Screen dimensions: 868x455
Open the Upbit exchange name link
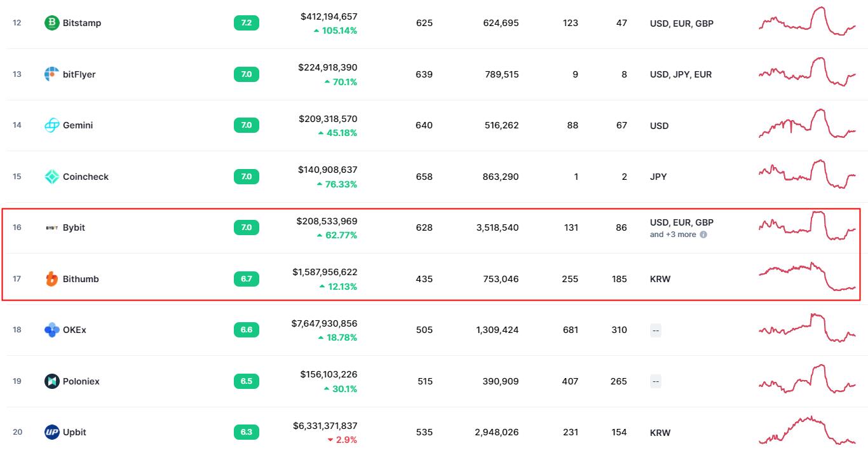(74, 432)
